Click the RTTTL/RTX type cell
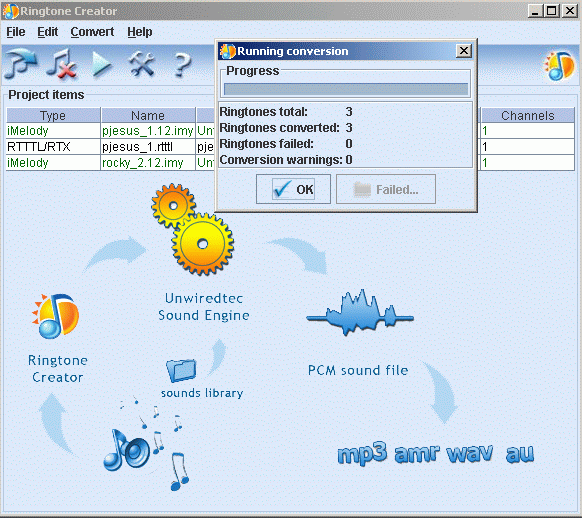Viewport: 582px width, 518px height. [x=53, y=147]
